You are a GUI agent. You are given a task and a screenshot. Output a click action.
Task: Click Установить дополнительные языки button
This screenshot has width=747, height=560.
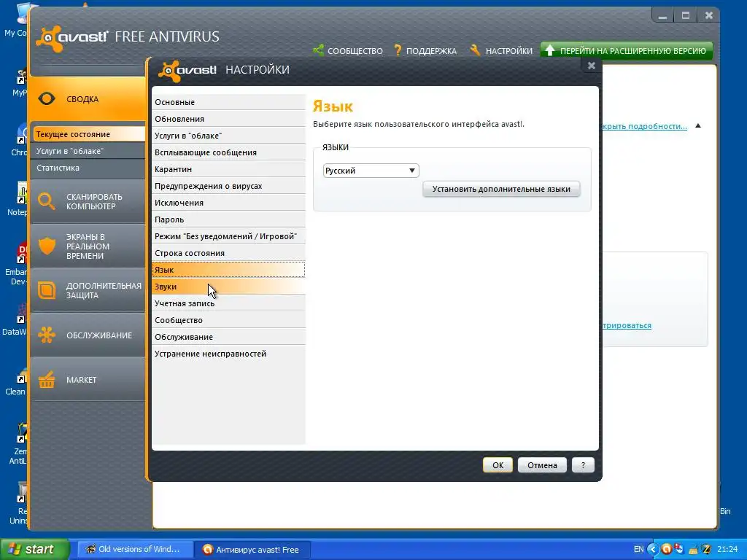tap(501, 189)
